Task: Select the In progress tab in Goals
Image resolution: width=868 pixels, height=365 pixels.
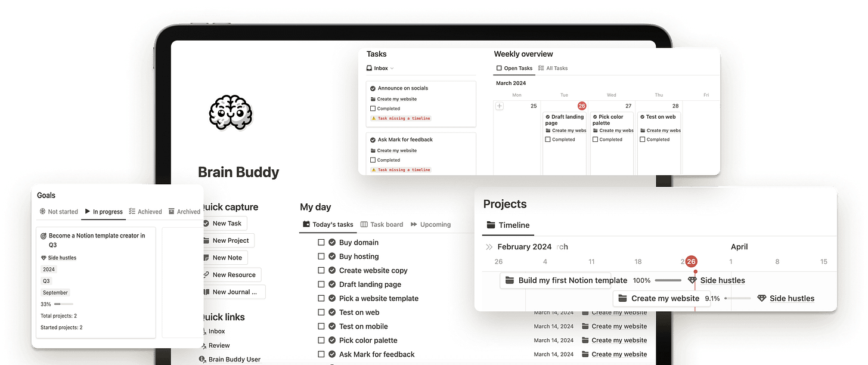Action: pyautogui.click(x=104, y=212)
